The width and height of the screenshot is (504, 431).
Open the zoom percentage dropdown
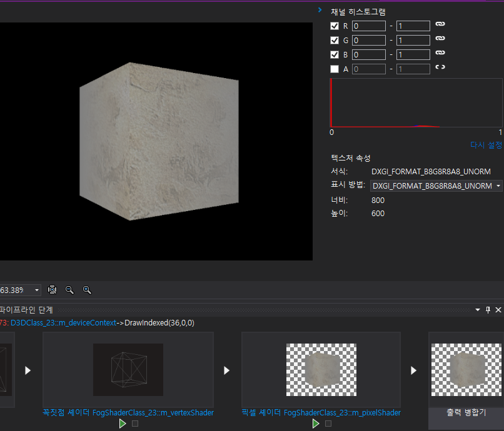20,290
